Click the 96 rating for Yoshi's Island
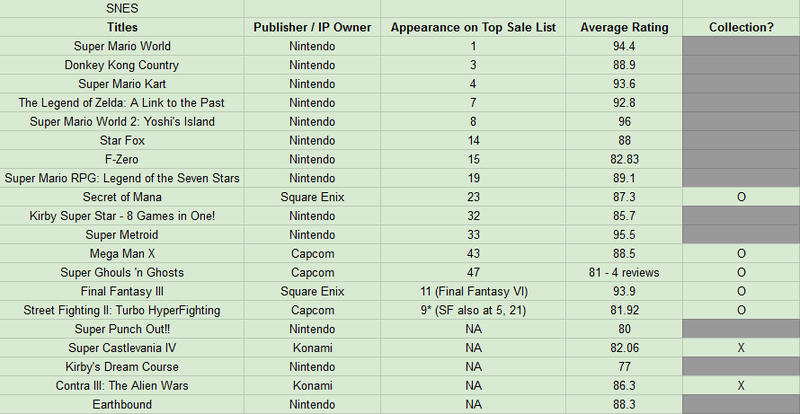 click(624, 121)
